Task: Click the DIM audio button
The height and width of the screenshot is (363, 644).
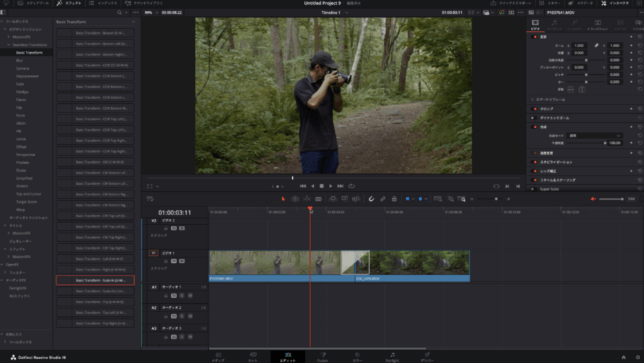Action: (x=631, y=199)
